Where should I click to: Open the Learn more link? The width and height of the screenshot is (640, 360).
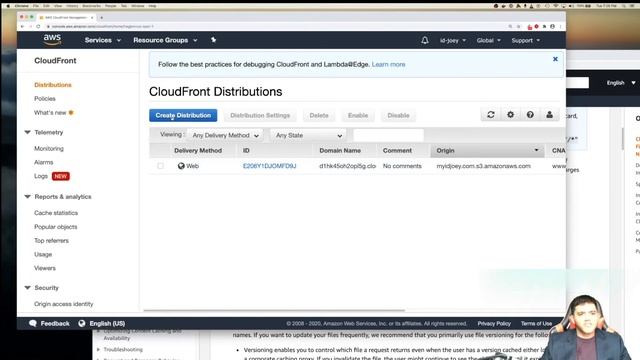click(x=388, y=64)
